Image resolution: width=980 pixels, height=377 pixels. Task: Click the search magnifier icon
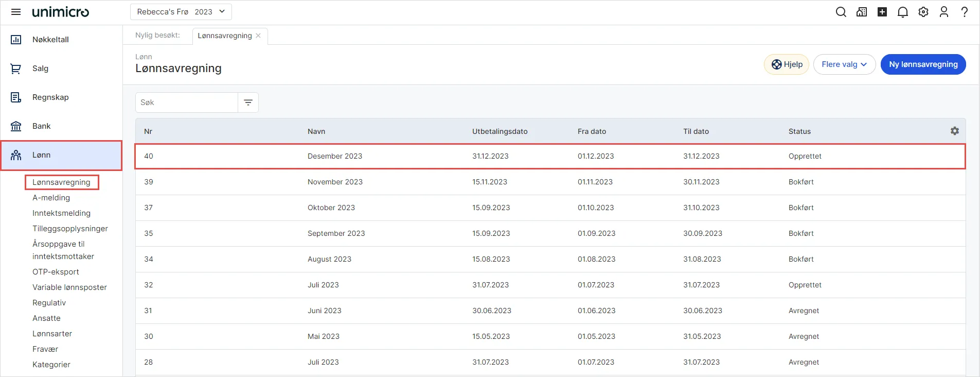(841, 12)
